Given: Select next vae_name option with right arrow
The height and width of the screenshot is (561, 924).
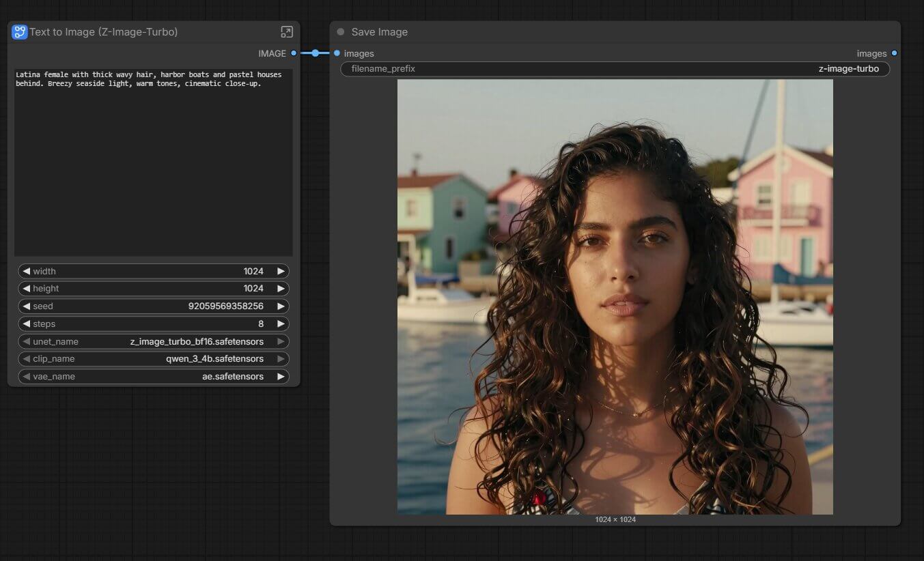Looking at the screenshot, I should click(281, 377).
